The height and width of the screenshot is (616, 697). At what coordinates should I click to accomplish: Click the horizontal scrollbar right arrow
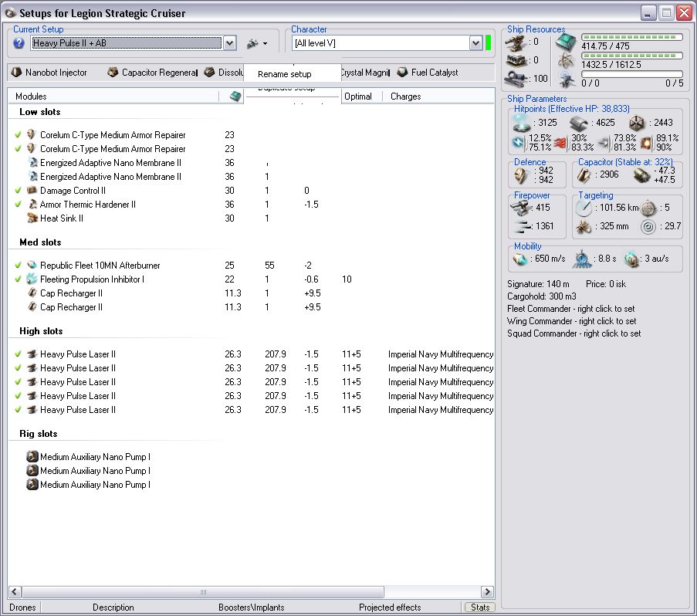487,592
